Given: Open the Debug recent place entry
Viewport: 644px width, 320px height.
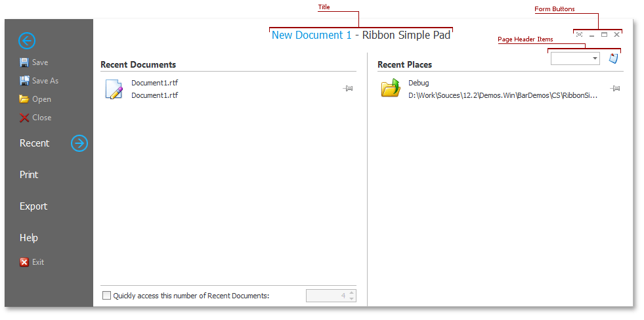Looking at the screenshot, I should [x=419, y=83].
